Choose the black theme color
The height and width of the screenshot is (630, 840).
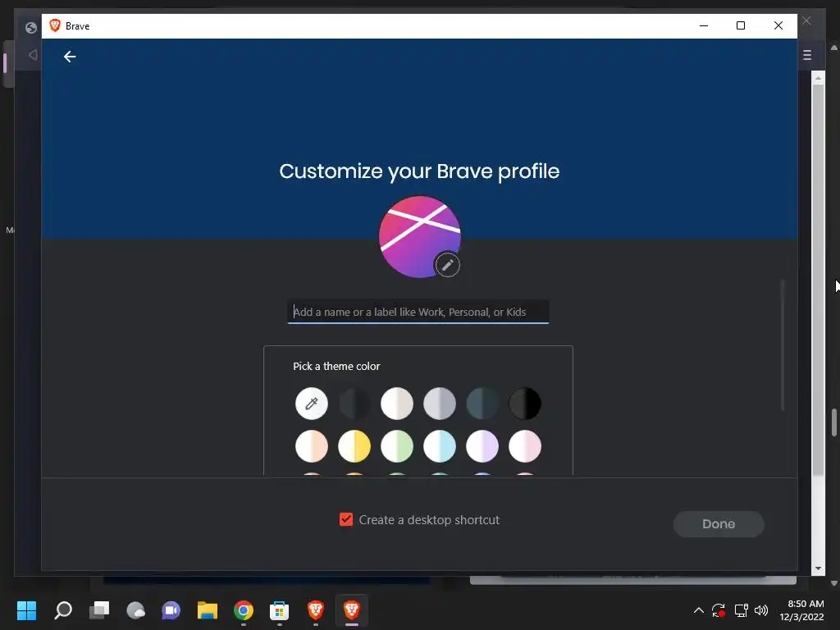click(525, 404)
